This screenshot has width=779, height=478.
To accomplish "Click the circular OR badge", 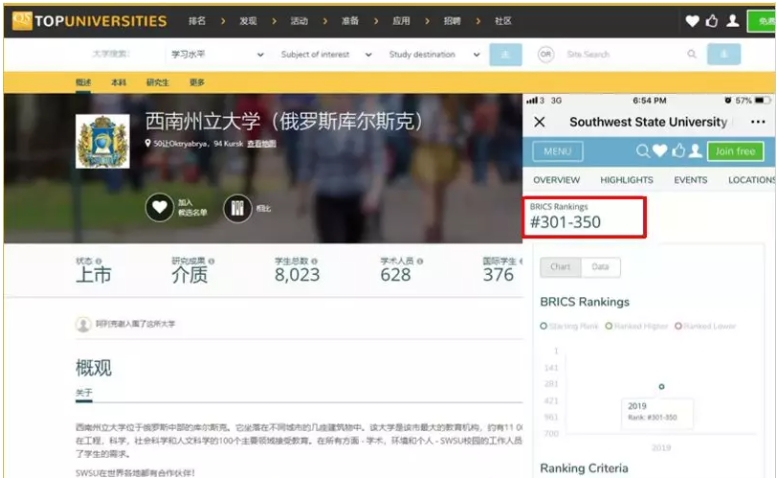I will 545,54.
